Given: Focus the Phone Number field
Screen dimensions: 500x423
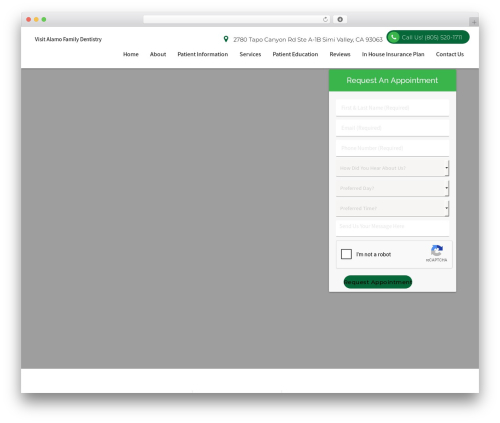Looking at the screenshot, I should coord(392,148).
